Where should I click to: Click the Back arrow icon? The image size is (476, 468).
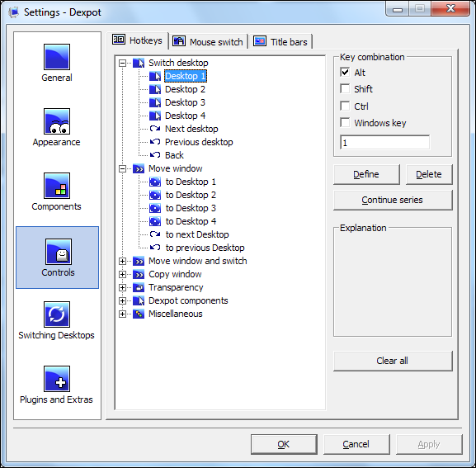155,155
